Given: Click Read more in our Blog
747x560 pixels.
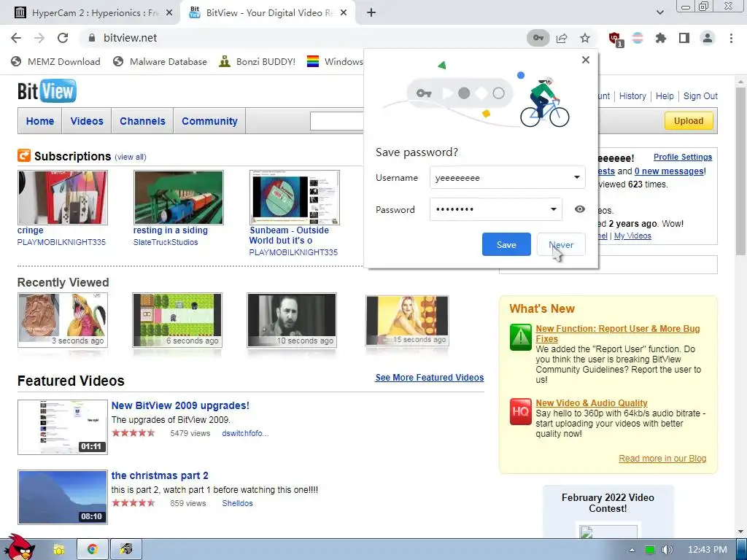Looking at the screenshot, I should (662, 459).
